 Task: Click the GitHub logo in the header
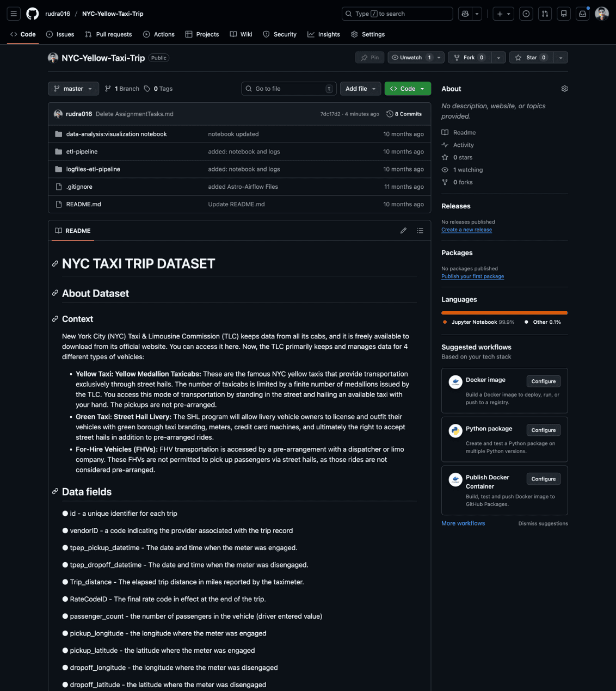click(x=32, y=14)
